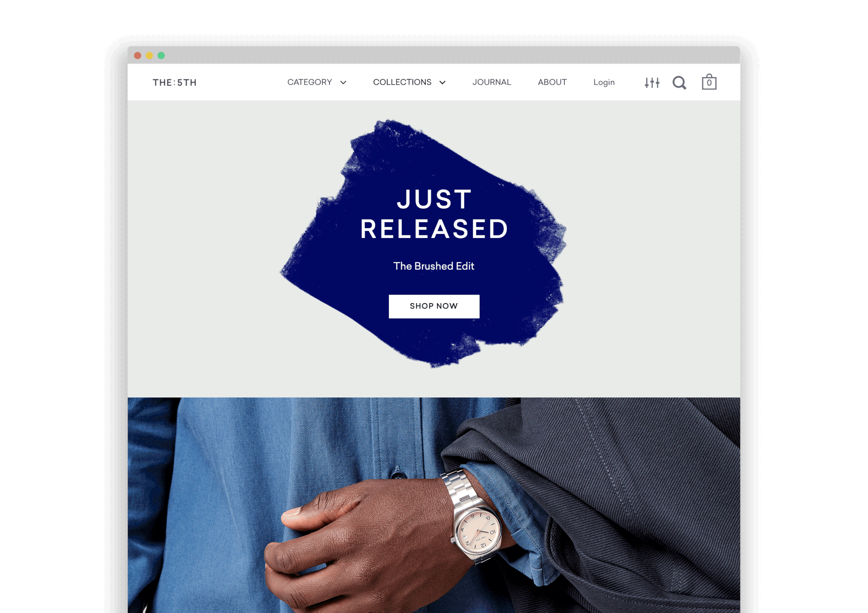
Task: Expand the CATEGORY dropdown chevron
Action: click(x=343, y=83)
